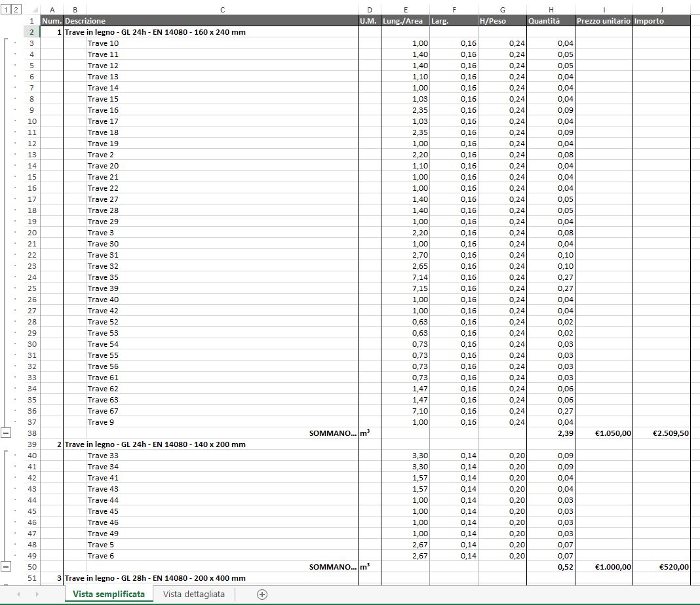Click the 7,14 length cell

tap(405, 277)
